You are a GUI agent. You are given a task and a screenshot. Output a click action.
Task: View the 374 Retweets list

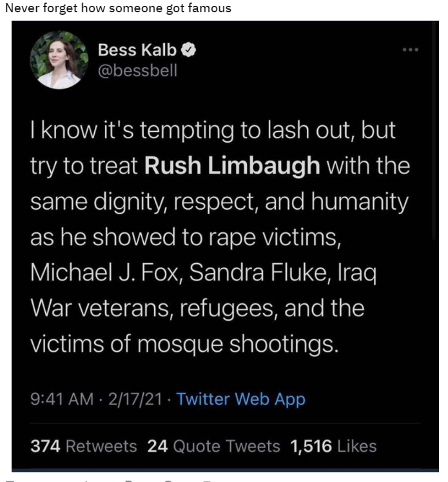(x=84, y=447)
